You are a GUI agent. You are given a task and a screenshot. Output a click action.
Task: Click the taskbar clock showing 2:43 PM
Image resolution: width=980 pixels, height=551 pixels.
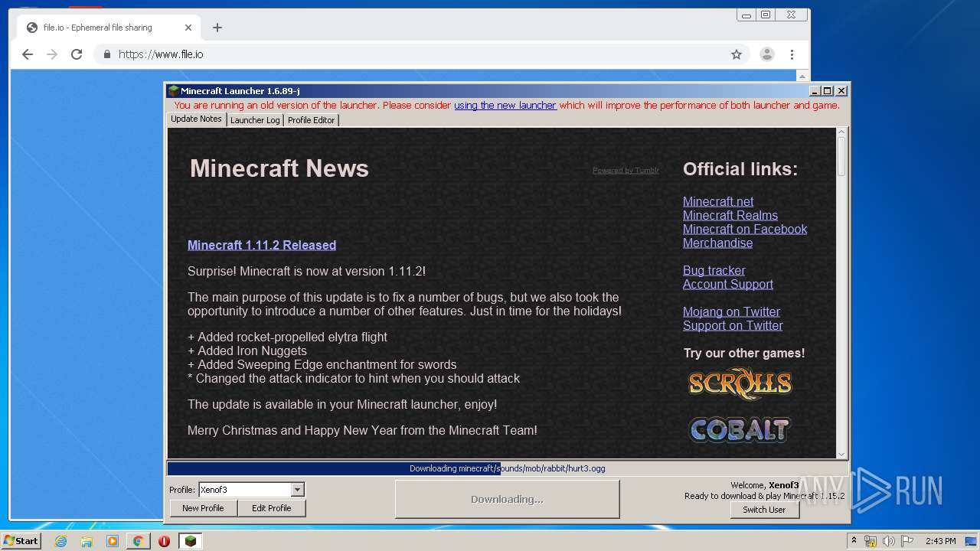coord(940,541)
